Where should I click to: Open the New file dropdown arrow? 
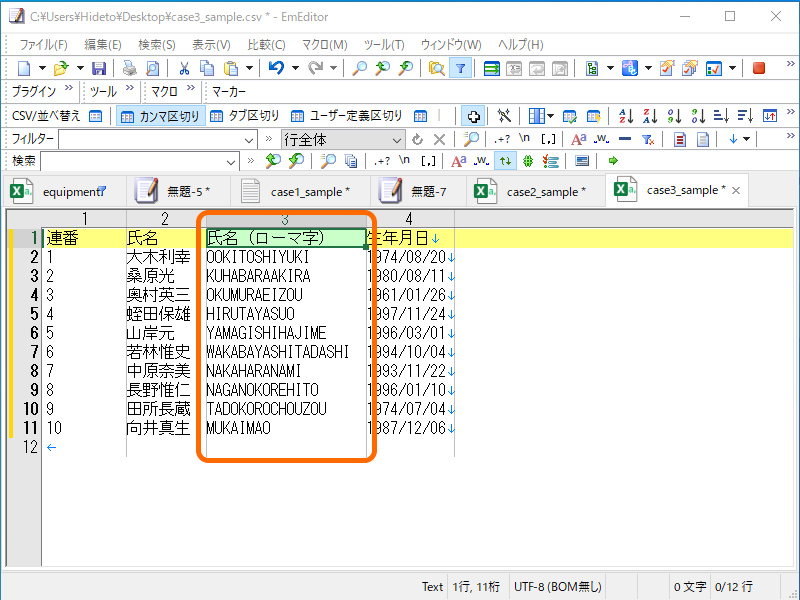42,68
